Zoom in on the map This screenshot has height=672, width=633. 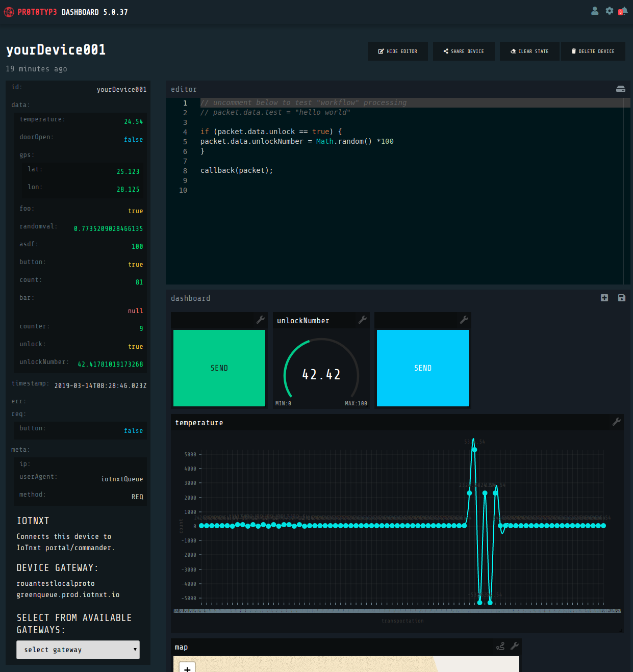(x=187, y=668)
